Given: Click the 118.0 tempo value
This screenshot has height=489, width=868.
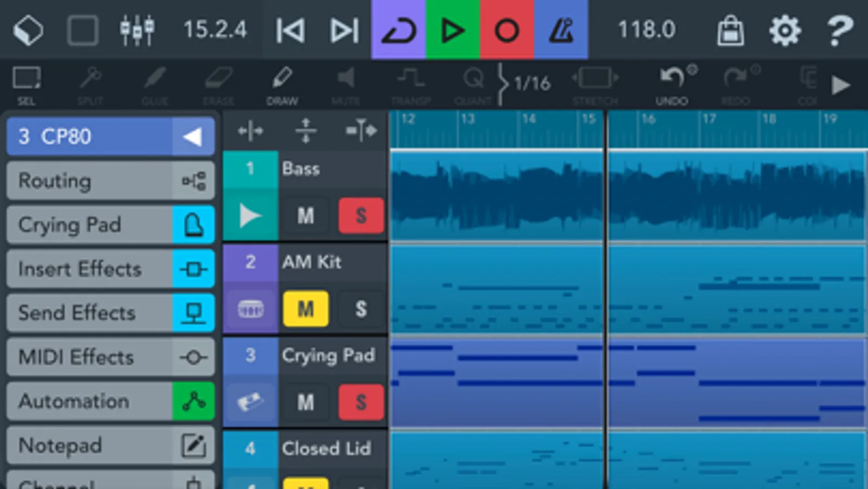Looking at the screenshot, I should [647, 30].
